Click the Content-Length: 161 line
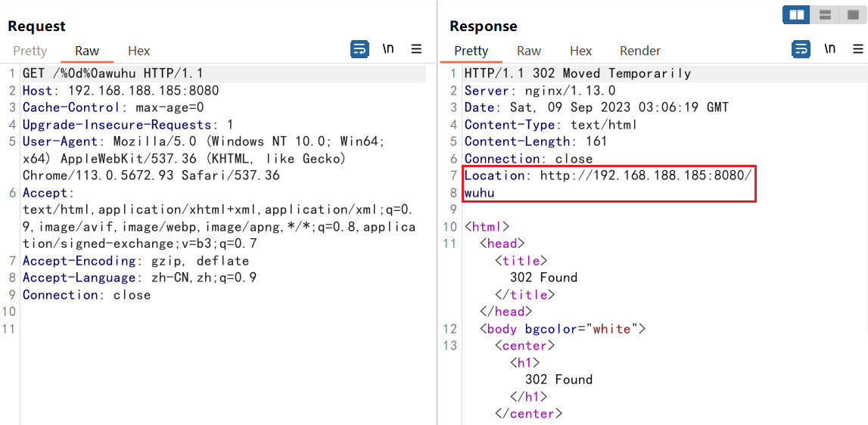 tap(536, 141)
